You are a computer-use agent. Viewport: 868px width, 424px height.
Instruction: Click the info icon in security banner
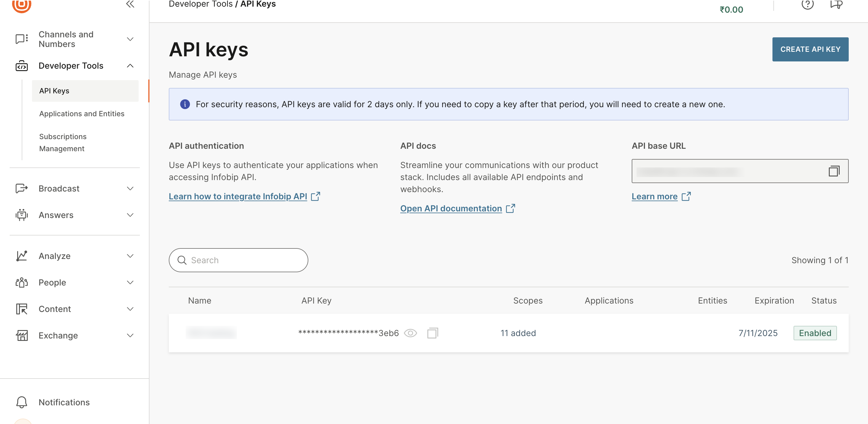pos(185,104)
